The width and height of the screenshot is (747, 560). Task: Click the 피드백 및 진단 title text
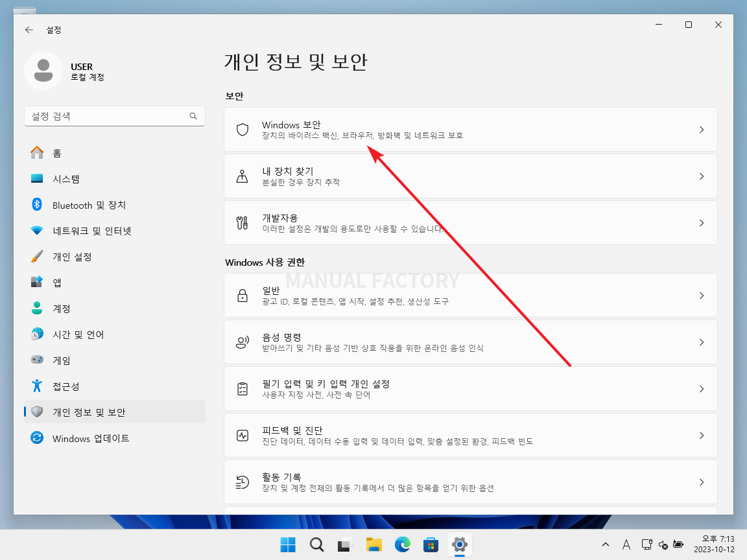coord(292,430)
